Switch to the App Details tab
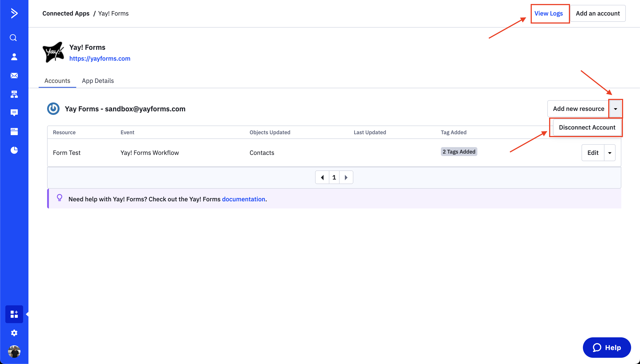The image size is (640, 364). (x=98, y=80)
